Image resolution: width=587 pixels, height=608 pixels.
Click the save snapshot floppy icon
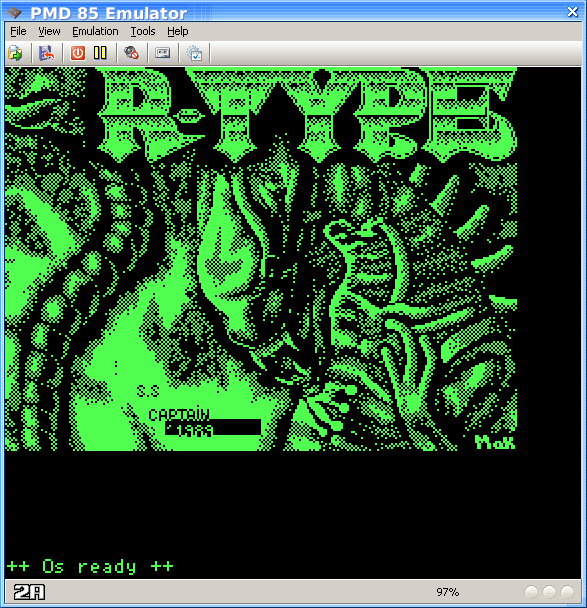[47, 53]
